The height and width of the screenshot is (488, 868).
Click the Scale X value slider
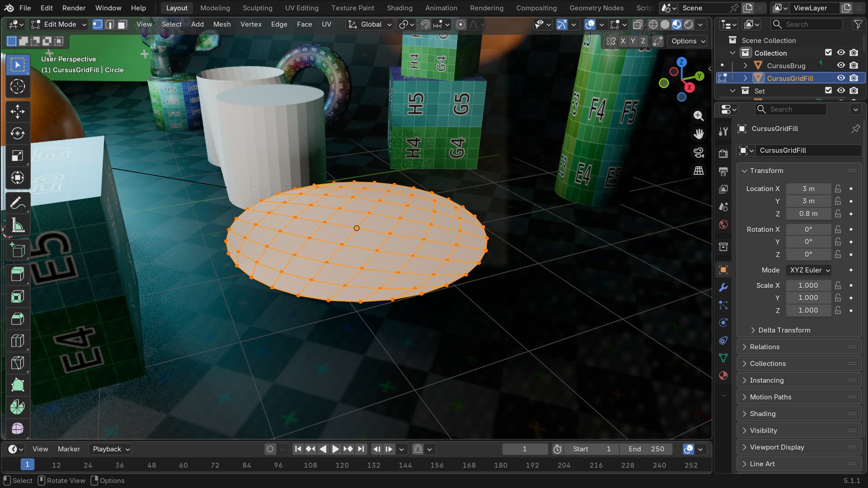pyautogui.click(x=808, y=286)
